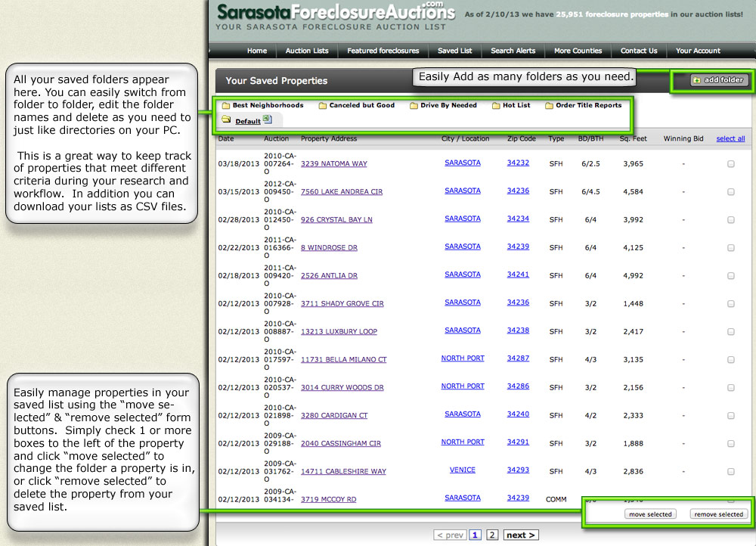
Task: Check the 3711 Shady Grove Cir checkbox
Action: tap(731, 304)
